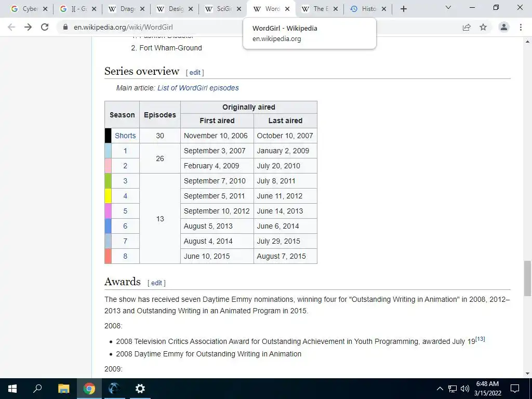
Task: Close the SciGir tab
Action: pos(239,9)
